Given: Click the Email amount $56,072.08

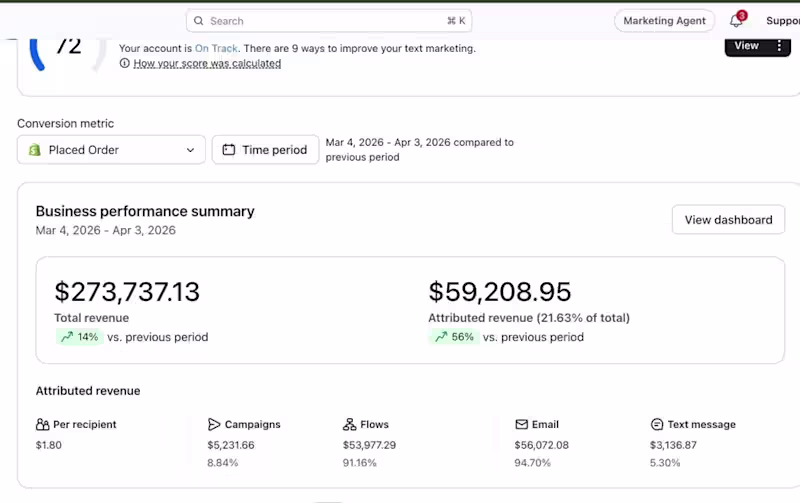Looking at the screenshot, I should pyautogui.click(x=541, y=445).
